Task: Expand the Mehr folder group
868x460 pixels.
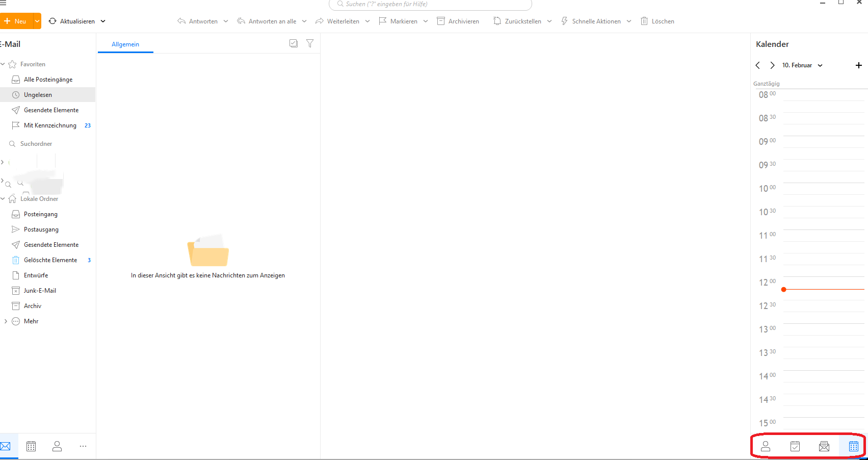Action: pyautogui.click(x=6, y=321)
